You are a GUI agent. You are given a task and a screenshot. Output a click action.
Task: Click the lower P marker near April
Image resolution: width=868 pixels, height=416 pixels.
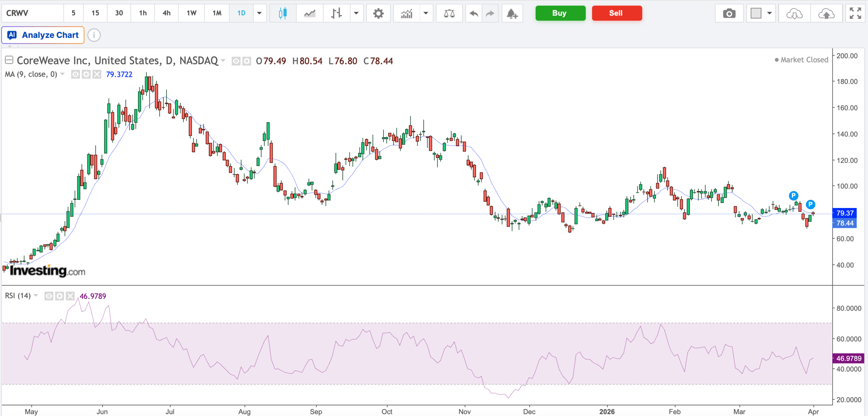[x=810, y=204]
